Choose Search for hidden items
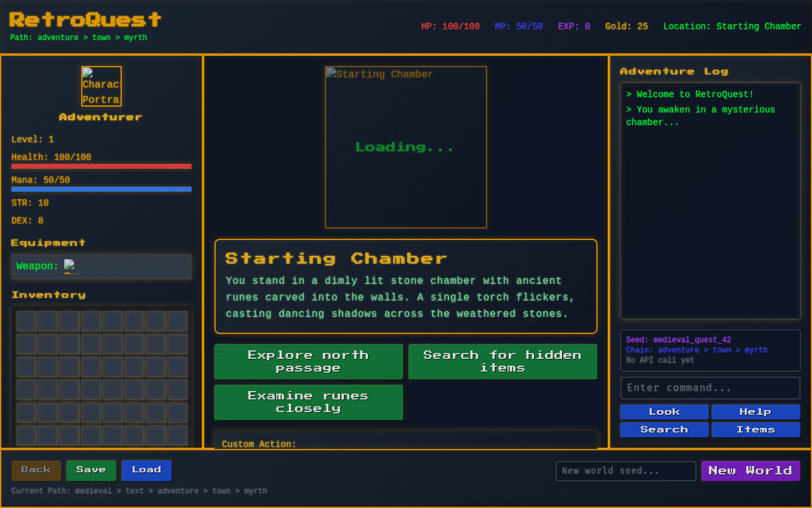 pos(502,361)
